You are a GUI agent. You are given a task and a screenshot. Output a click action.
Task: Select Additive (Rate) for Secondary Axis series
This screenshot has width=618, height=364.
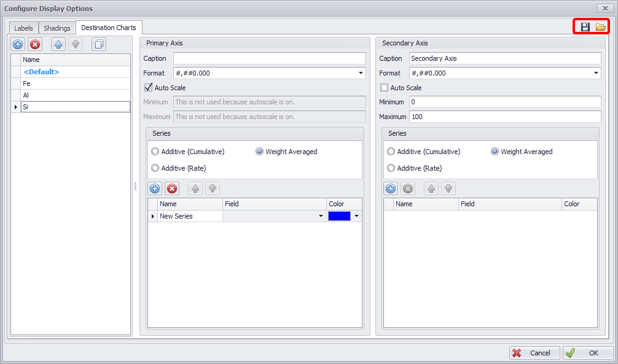click(x=391, y=168)
